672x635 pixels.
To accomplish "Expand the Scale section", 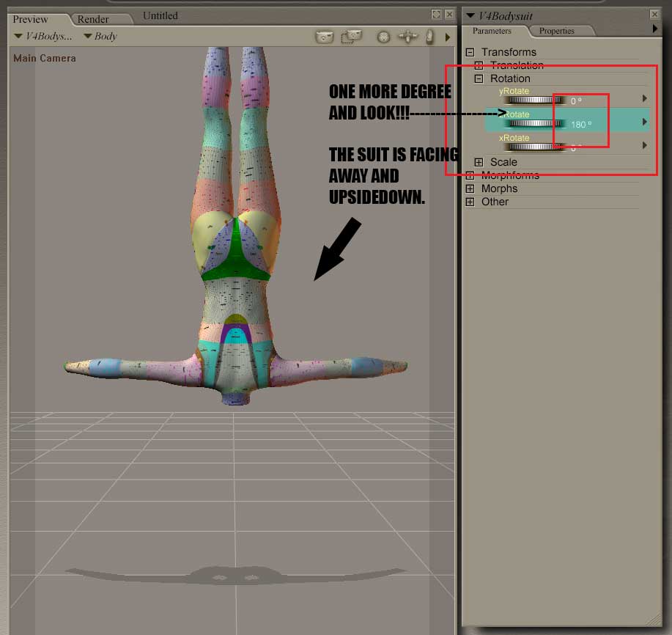I will tap(479, 162).
